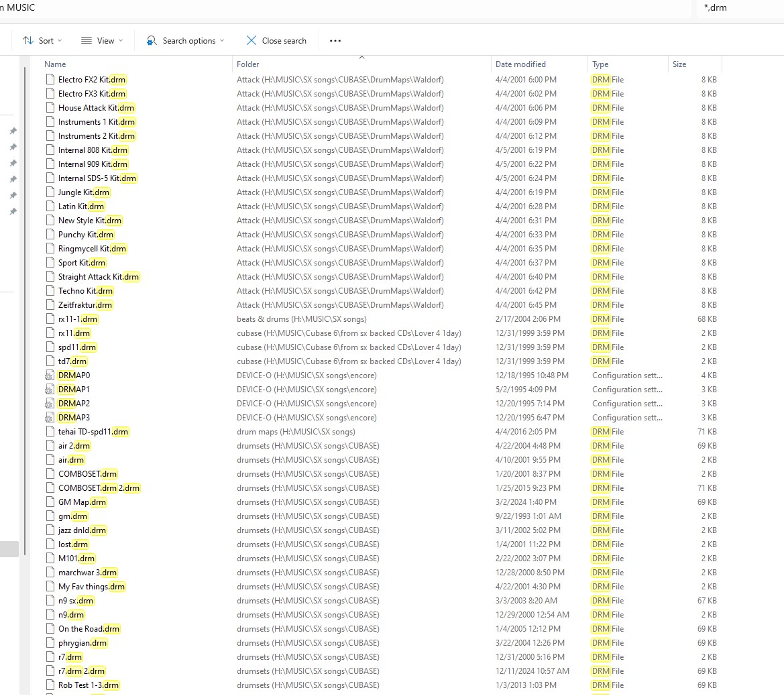This screenshot has width=784, height=696.
Task: Sort by the Name column header
Action: pyautogui.click(x=55, y=64)
